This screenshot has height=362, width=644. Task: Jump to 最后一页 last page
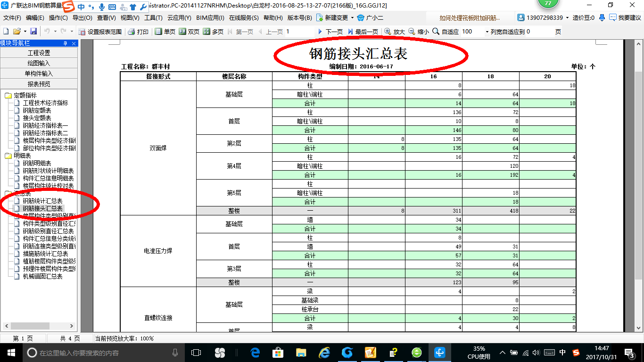click(363, 32)
